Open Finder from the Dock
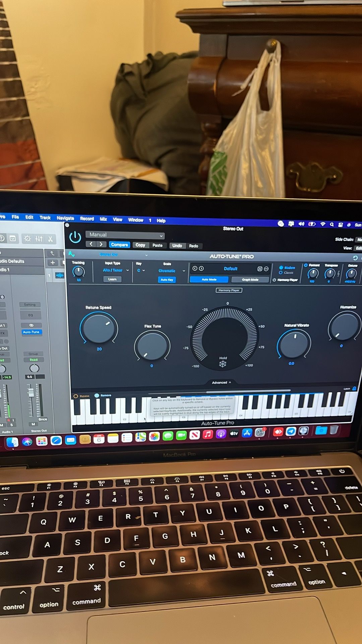This screenshot has height=644, width=362. [13, 442]
